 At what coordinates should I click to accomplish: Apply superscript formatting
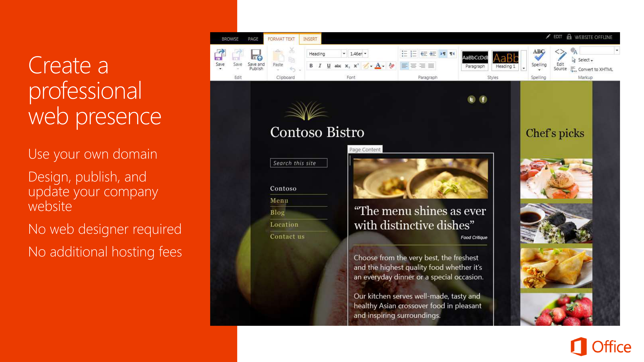click(x=356, y=66)
